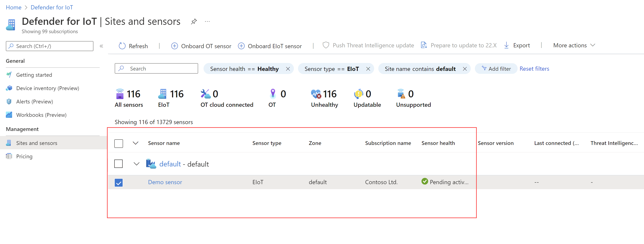644x244 pixels.
Task: Collapse the default site group
Action: [137, 164]
